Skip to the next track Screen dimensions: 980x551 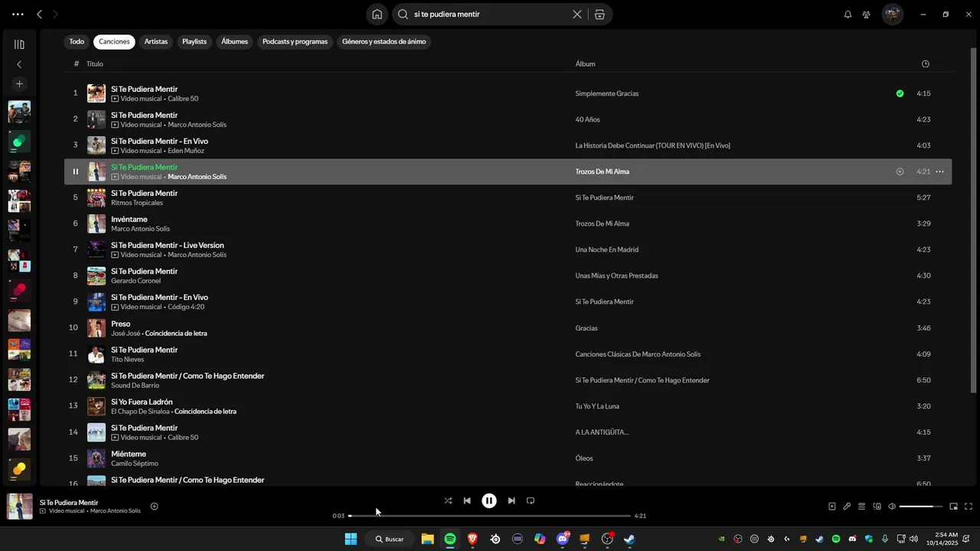point(511,500)
